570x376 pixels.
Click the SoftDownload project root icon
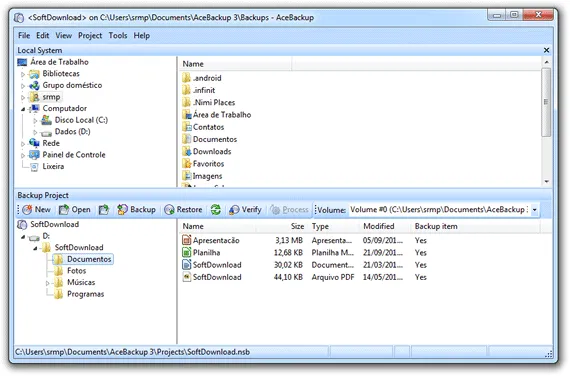tap(22, 225)
